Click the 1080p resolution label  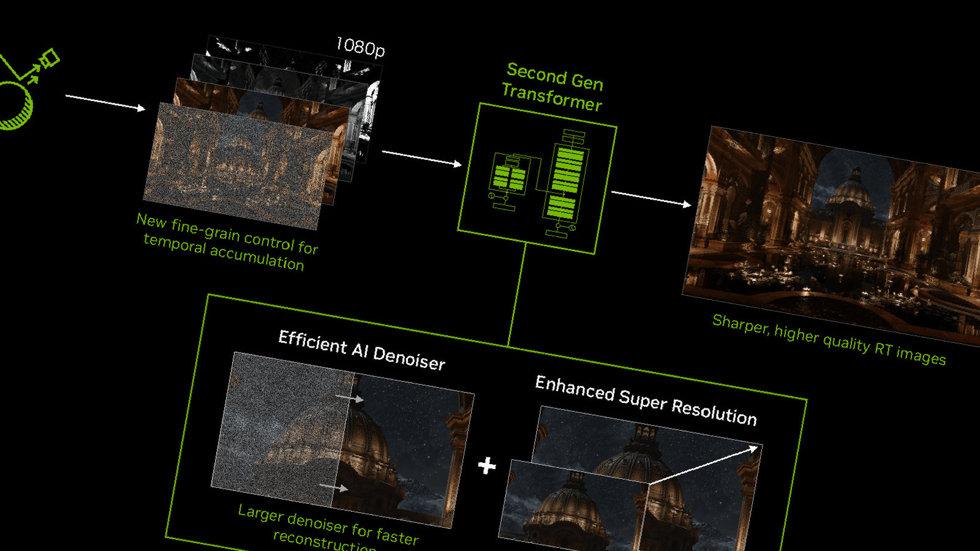360,47
